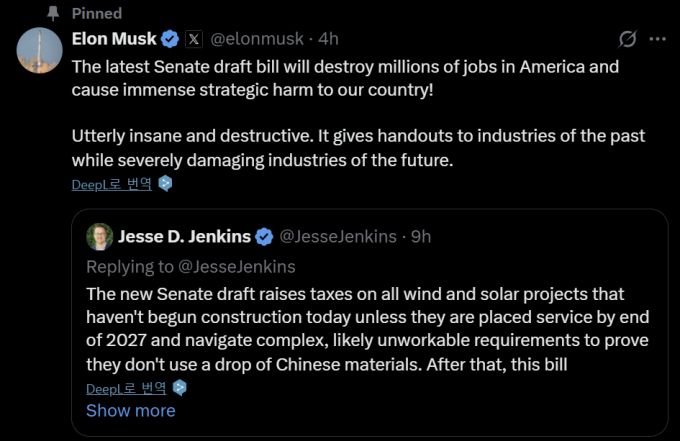Open Elon Musk's rocket profile picture
Image resolution: width=680 pixels, height=441 pixels.
pyautogui.click(x=40, y=50)
